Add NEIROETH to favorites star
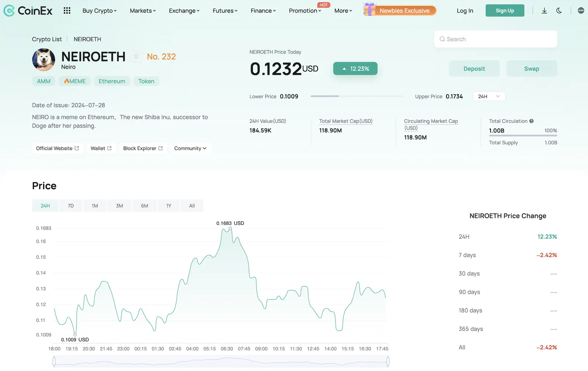This screenshot has width=588, height=371. pos(136,57)
